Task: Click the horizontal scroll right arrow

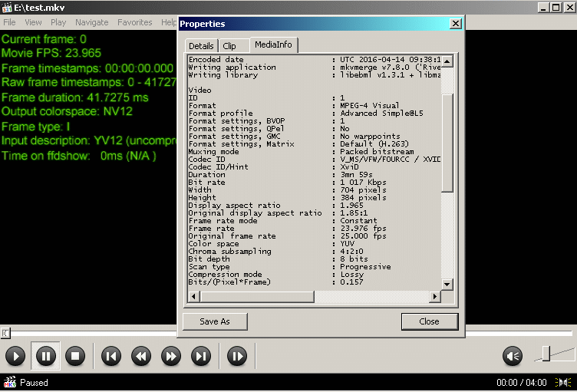Action: pyautogui.click(x=435, y=296)
